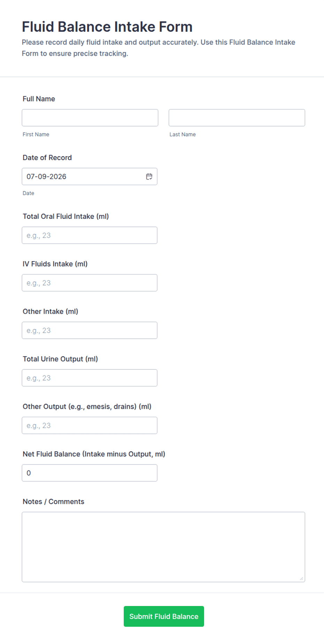Click inside the Notes / Comments textarea
The height and width of the screenshot is (644, 324).
click(163, 547)
